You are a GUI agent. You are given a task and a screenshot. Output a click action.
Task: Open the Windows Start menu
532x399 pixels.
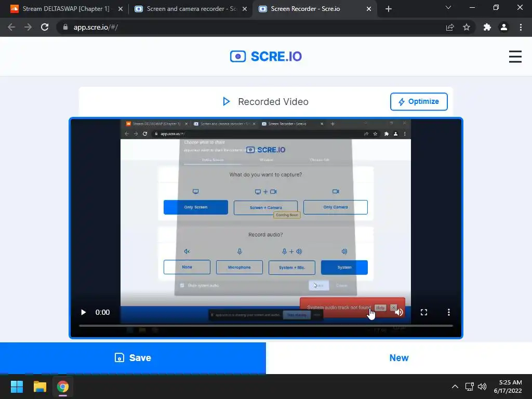point(17,387)
